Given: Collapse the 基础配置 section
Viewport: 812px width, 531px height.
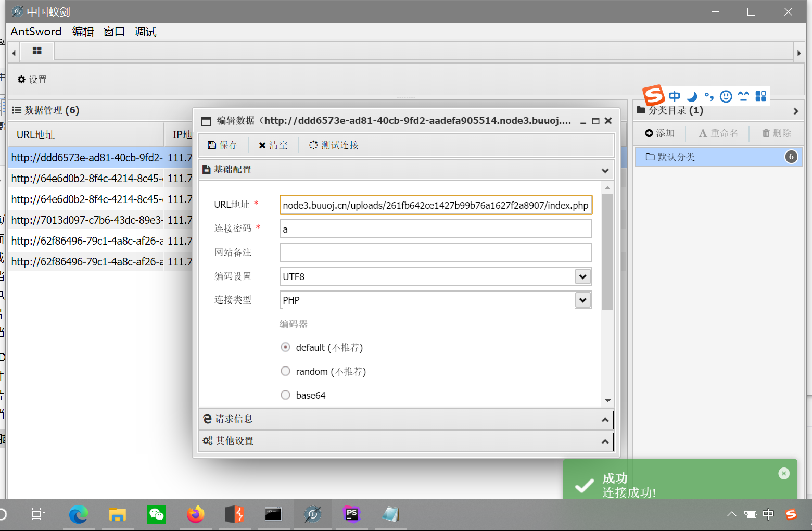Looking at the screenshot, I should click(x=605, y=170).
